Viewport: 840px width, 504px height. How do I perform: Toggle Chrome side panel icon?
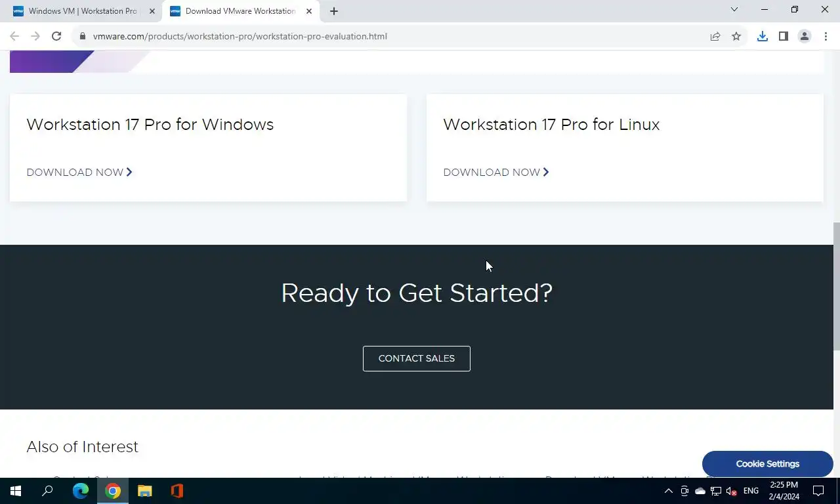pos(783,36)
